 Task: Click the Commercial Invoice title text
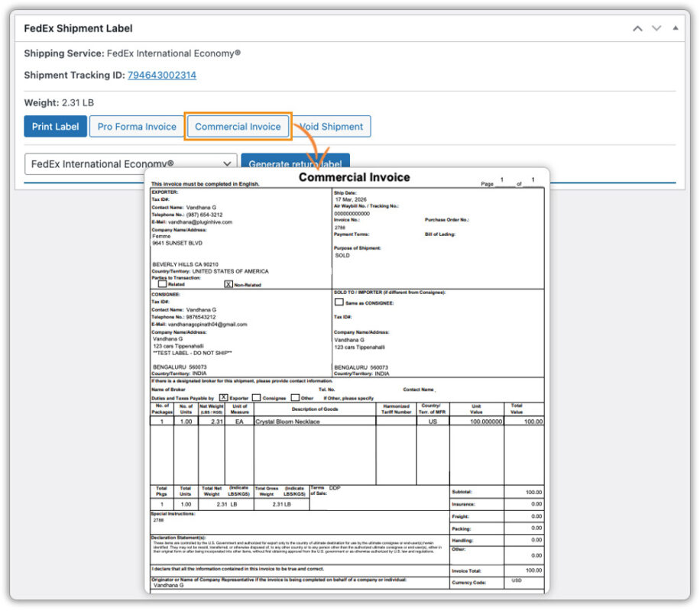[354, 177]
